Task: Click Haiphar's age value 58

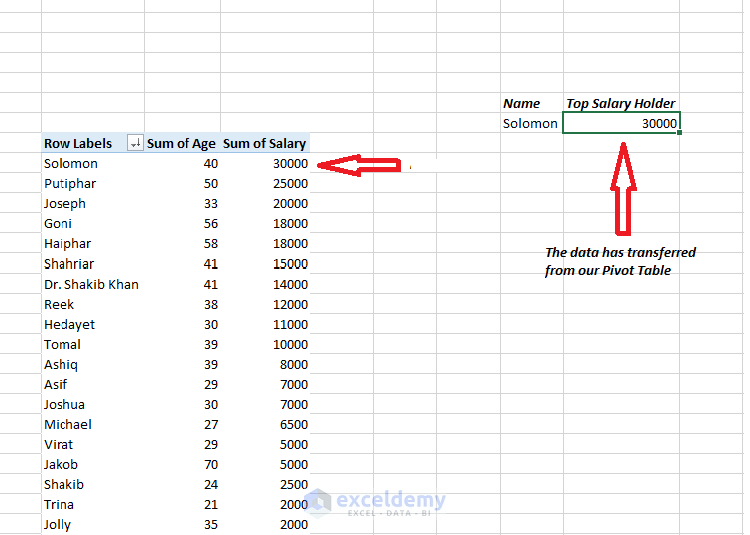Action: tap(210, 244)
